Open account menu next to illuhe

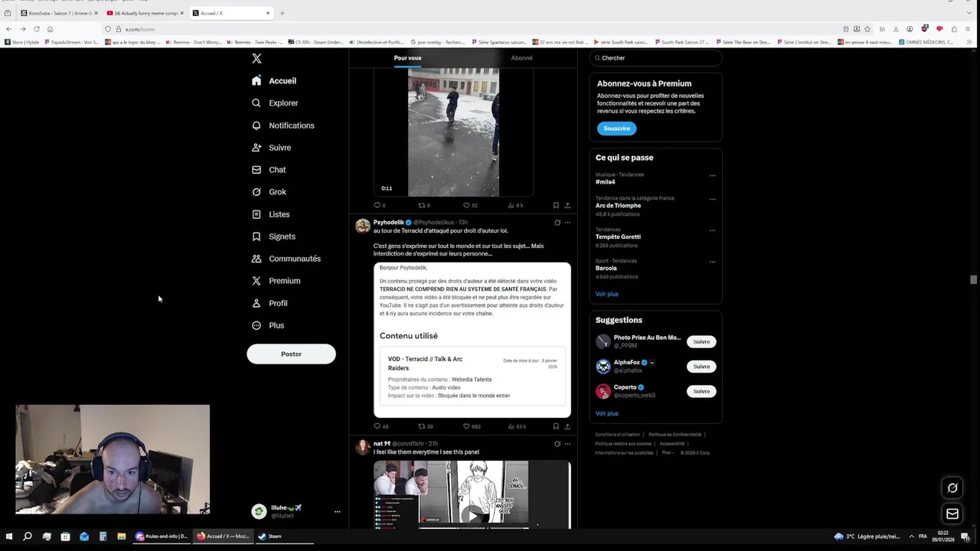tap(337, 511)
